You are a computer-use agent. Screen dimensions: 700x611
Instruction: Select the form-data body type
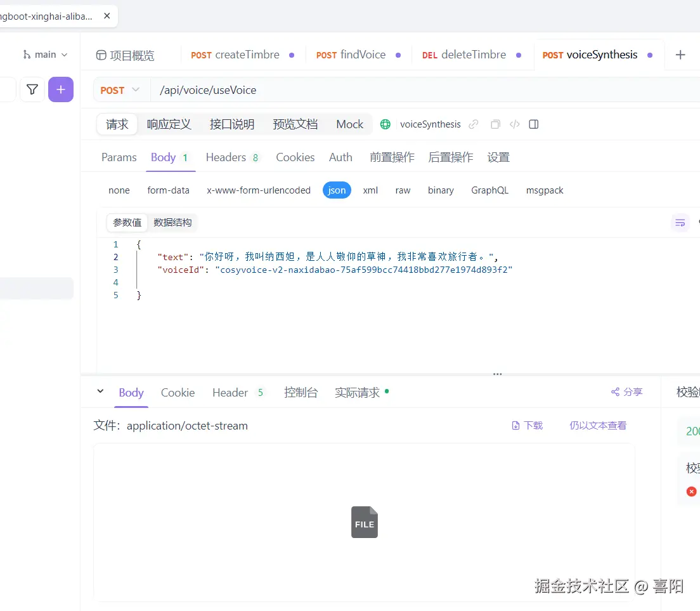[x=168, y=190]
